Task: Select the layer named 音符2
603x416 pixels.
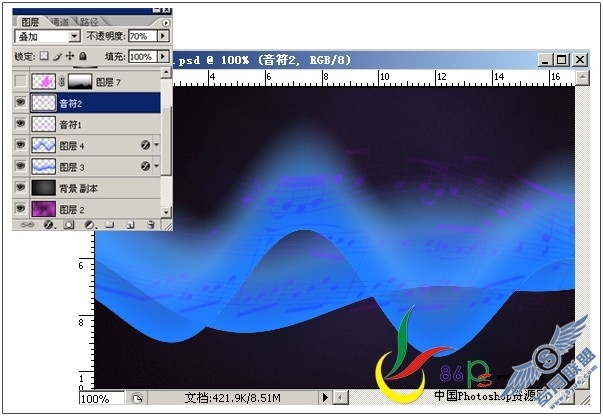Action: point(71,103)
